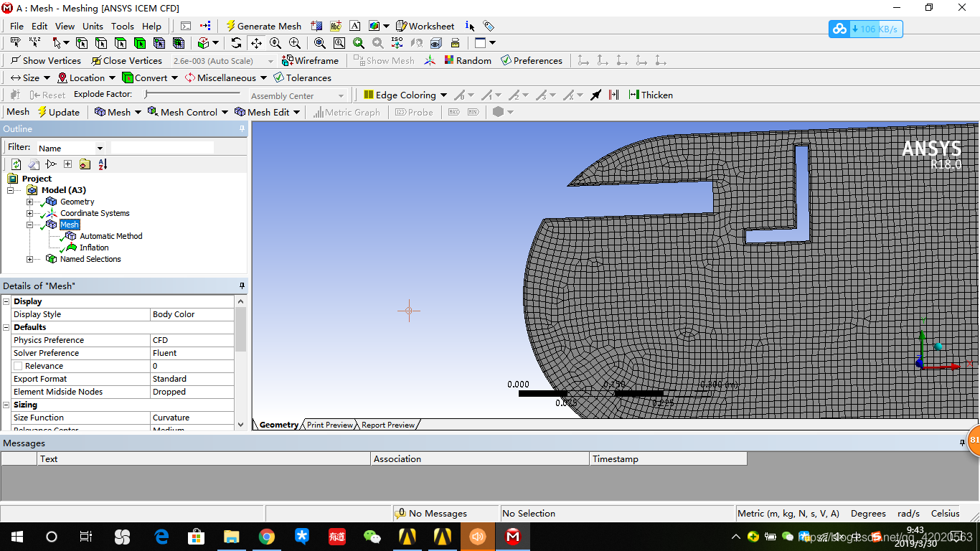
Task: Expand the Named Selections node
Action: [29, 259]
